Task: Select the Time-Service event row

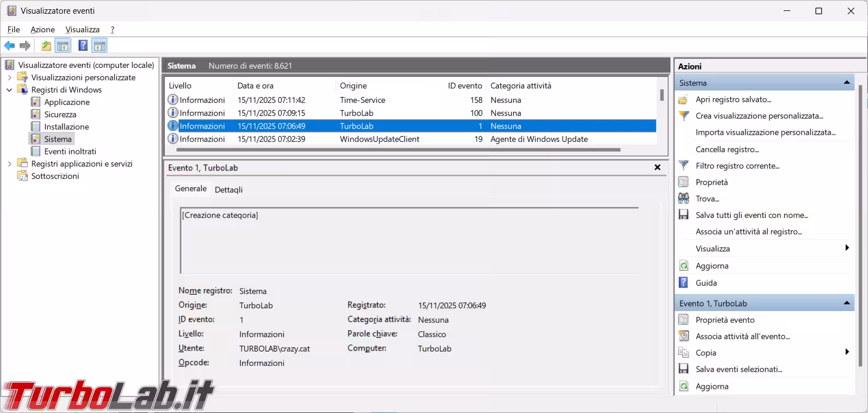Action: [362, 100]
